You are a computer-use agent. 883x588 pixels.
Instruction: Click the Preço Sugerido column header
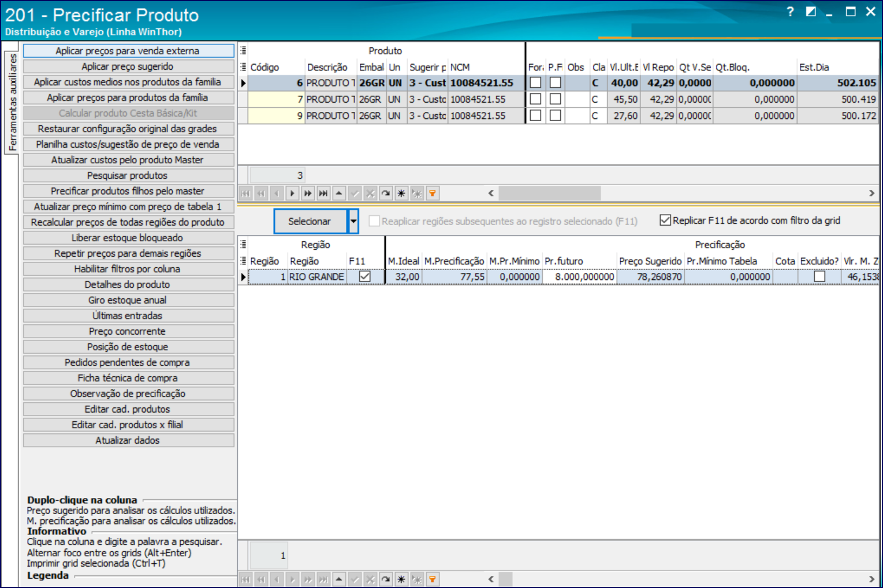click(650, 261)
